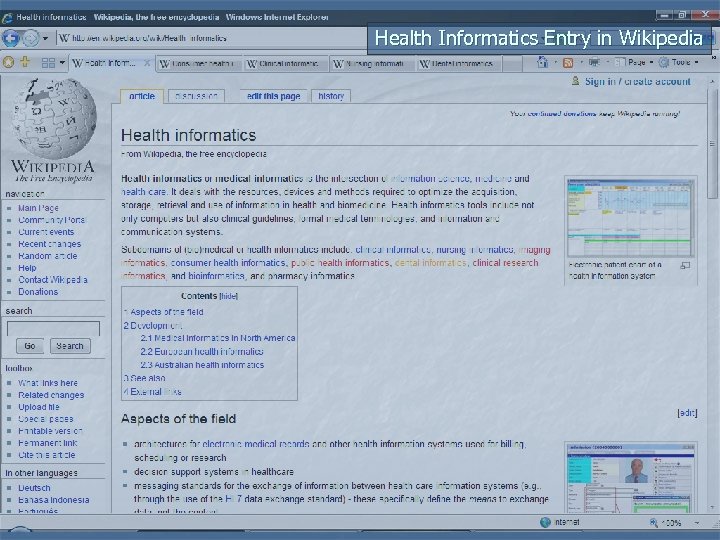This screenshot has height=540, width=720.
Task: Close the Health informatics browser tab
Action: [x=147, y=63]
